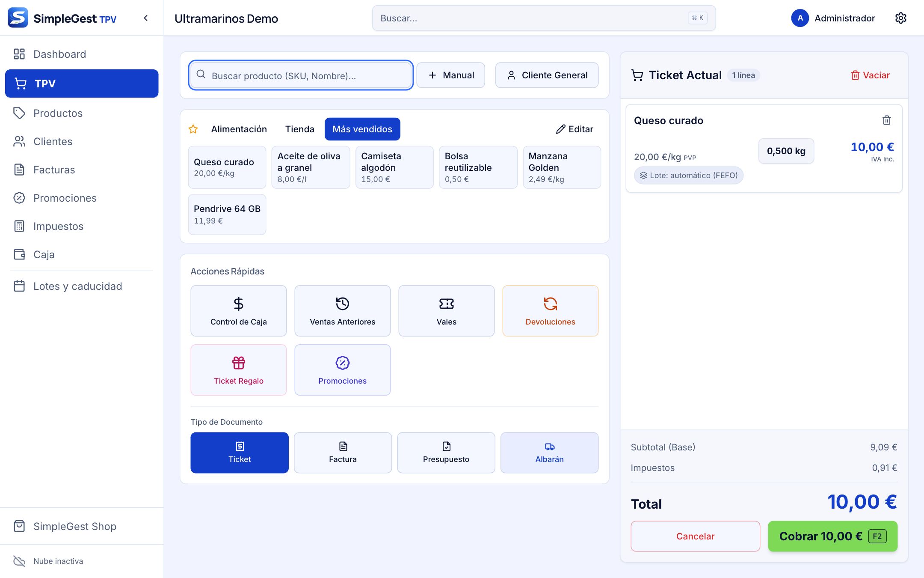The width and height of the screenshot is (924, 578).
Task: Select Albarán document type
Action: (549, 453)
